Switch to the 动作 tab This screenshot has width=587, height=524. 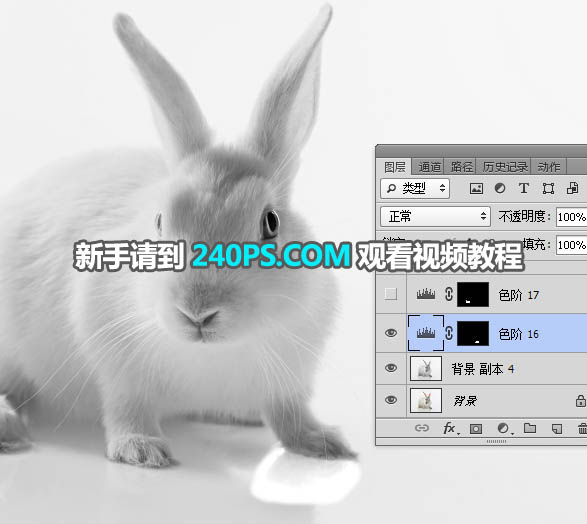click(x=548, y=167)
